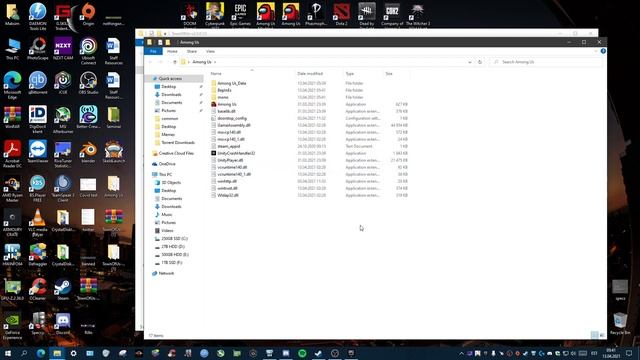
Task: Switch to the View ribbon tab
Action: pos(210,51)
